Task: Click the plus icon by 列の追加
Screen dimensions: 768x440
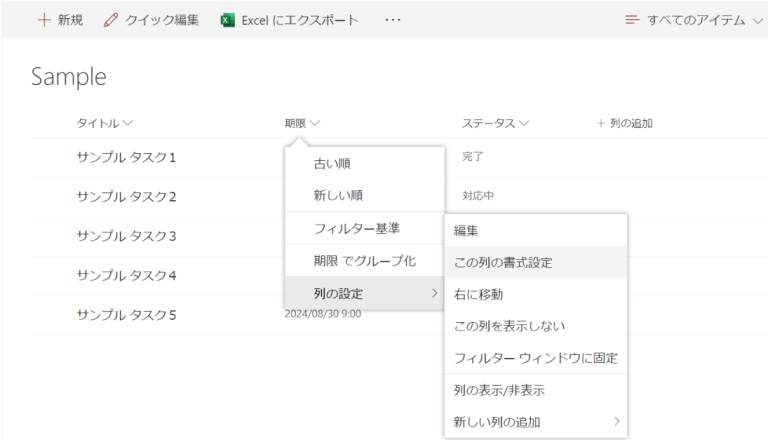Action: coord(600,123)
